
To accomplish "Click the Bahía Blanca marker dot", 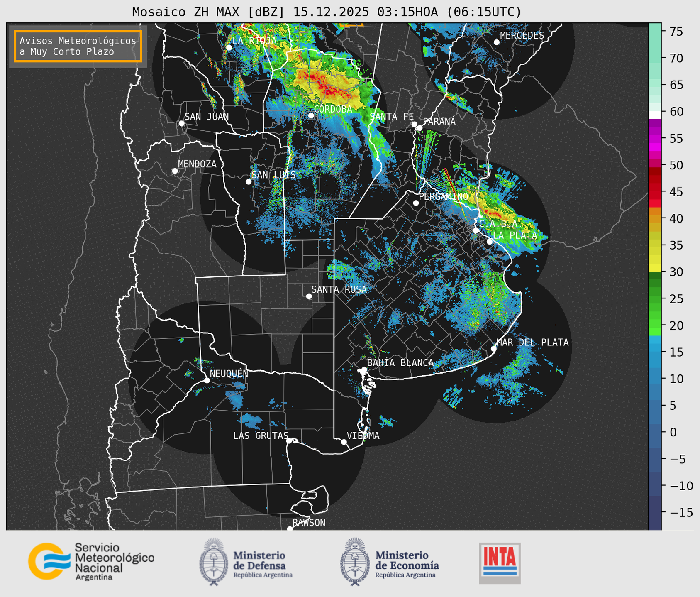I will point(364,369).
